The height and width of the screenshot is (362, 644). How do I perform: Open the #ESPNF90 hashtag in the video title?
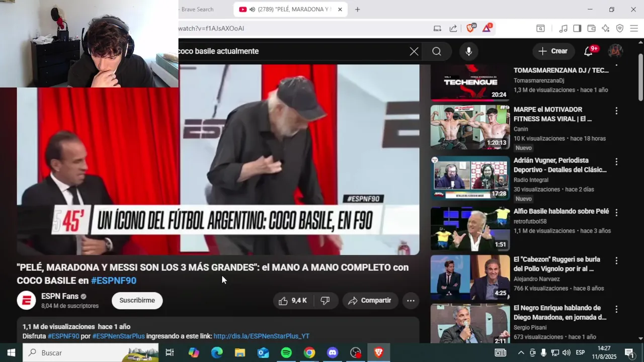114,281
